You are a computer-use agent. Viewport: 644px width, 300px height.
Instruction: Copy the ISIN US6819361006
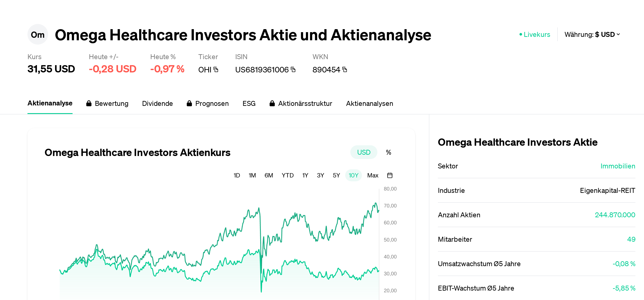pos(293,70)
